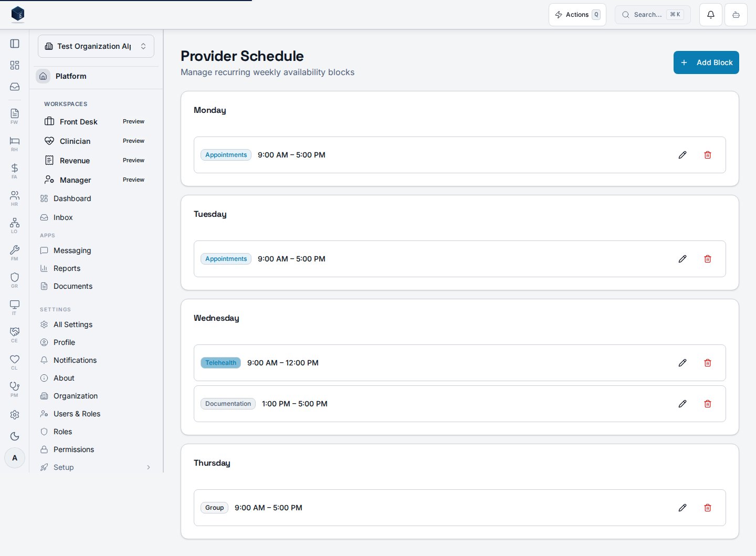Open the CE handshake icon
Viewport: 756px width, 556px height.
[x=15, y=334]
